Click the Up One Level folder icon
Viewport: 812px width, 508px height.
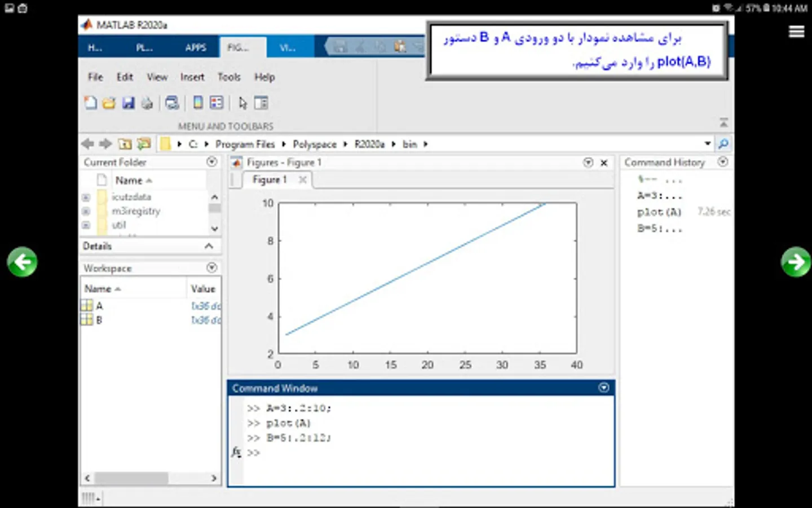pyautogui.click(x=125, y=144)
